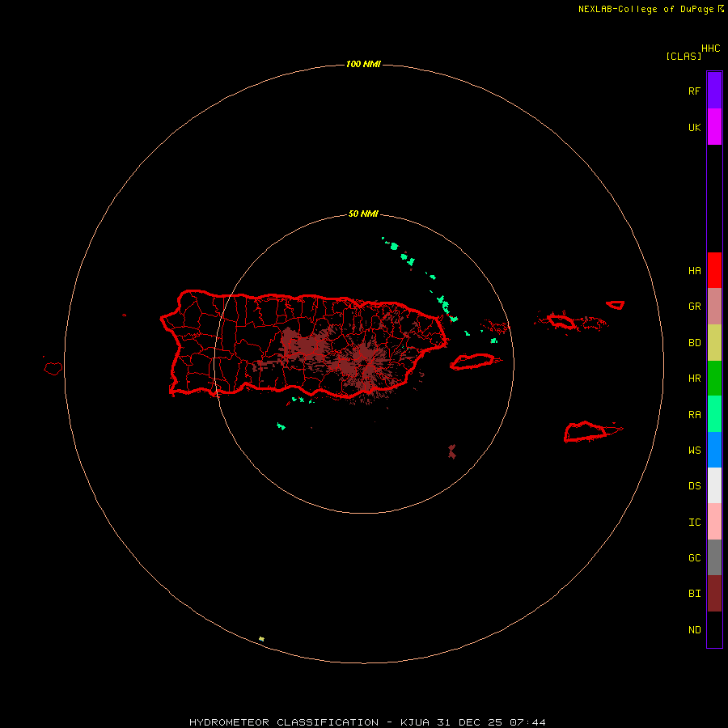This screenshot has height=728, width=728.
Task: Click the GC gray legend swatch
Action: coord(714,557)
